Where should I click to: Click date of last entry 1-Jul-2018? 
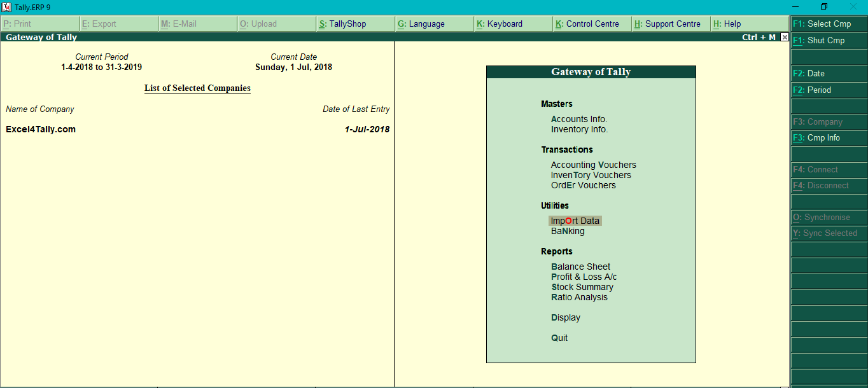(x=367, y=129)
